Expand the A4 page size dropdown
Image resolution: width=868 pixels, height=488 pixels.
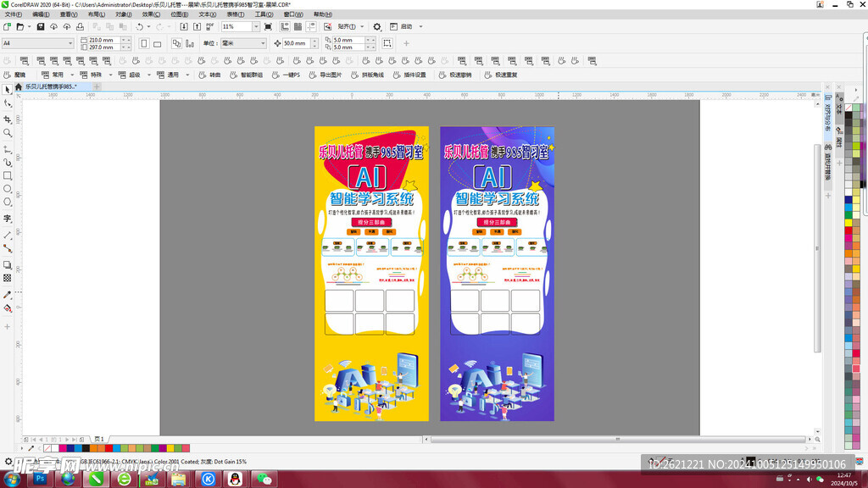[70, 43]
